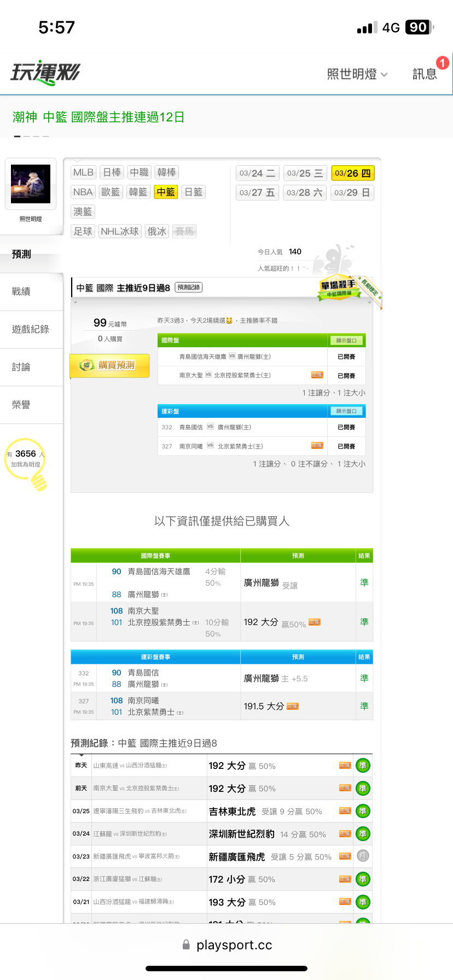
Task: Select the MLB league tab
Action: click(83, 172)
